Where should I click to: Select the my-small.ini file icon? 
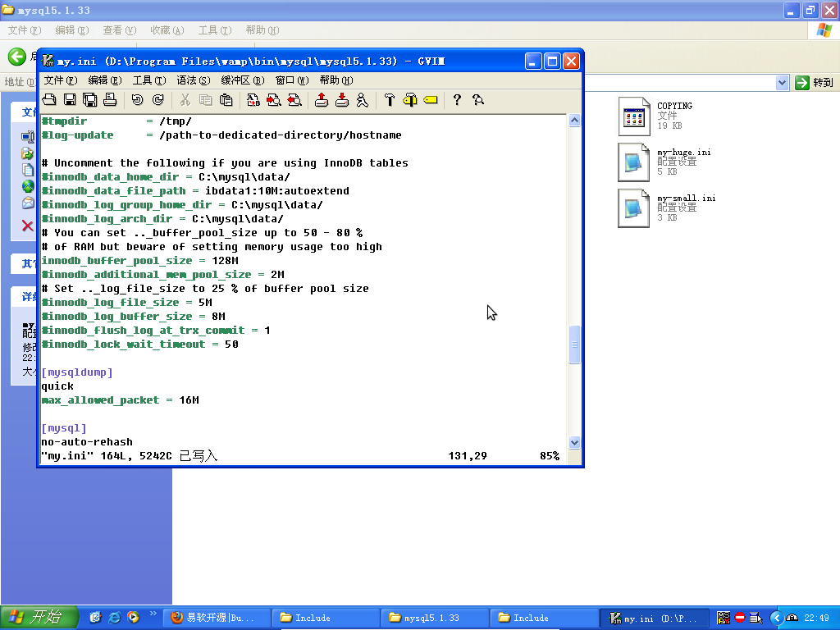point(634,208)
